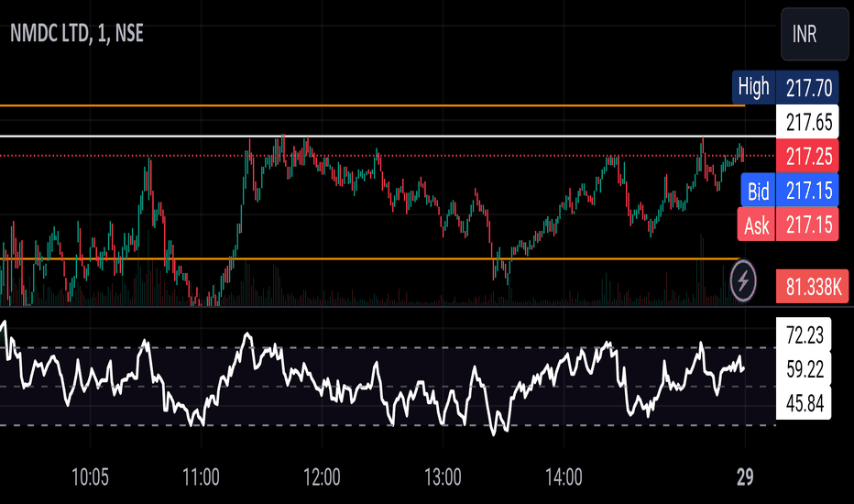854x504 pixels.
Task: Click the 11:00 time axis label
Action: point(201,477)
